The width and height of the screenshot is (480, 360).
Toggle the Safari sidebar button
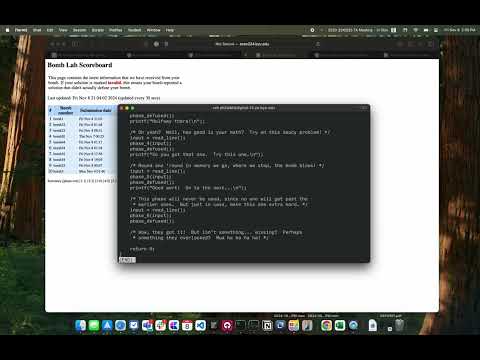coord(75,44)
